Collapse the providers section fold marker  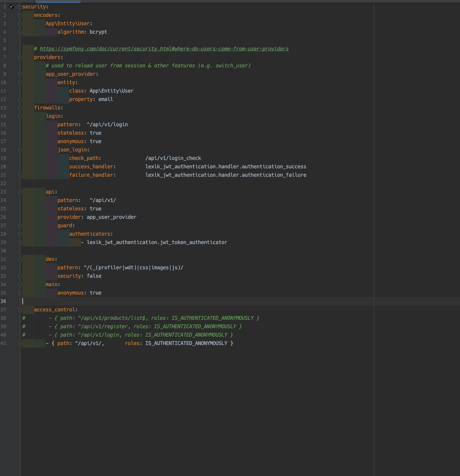[x=20, y=57]
